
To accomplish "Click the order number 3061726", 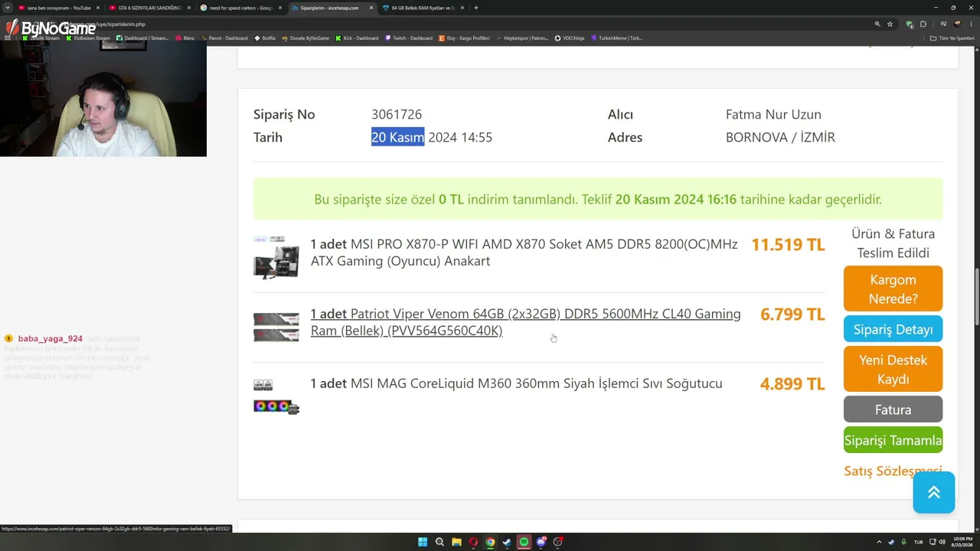I will 397,114.
